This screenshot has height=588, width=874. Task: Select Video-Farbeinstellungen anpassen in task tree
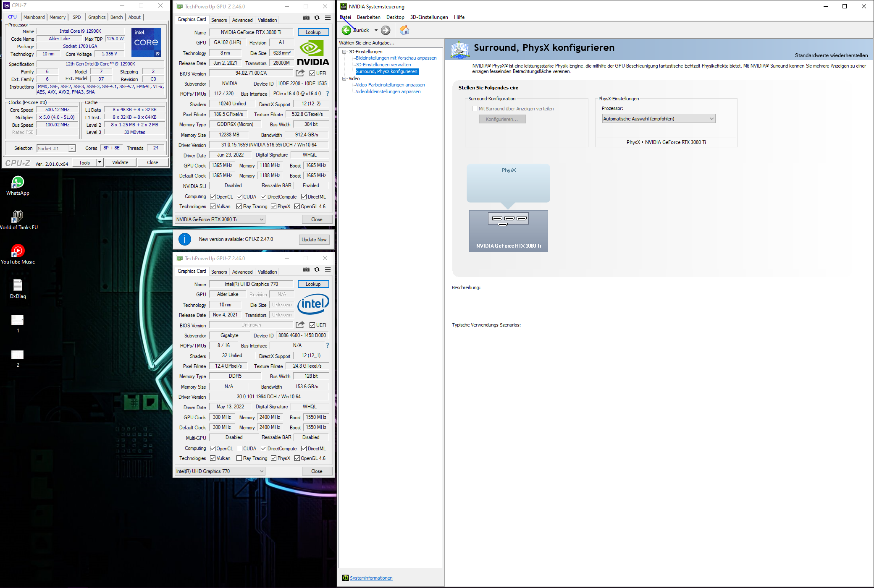tap(390, 85)
